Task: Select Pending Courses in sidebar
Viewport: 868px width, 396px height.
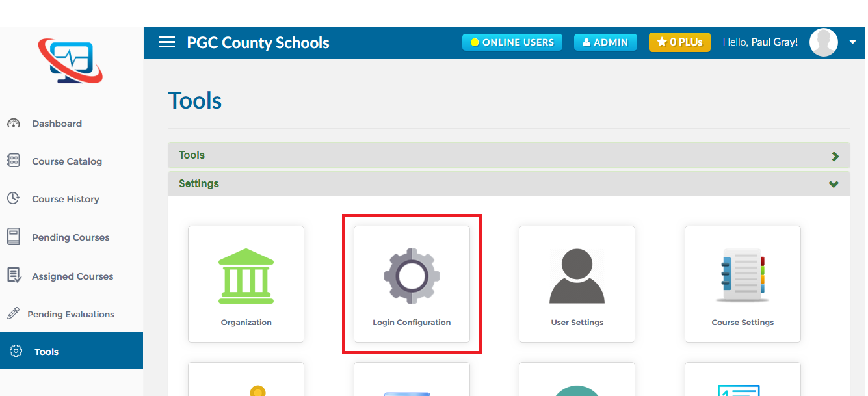Action: [70, 237]
